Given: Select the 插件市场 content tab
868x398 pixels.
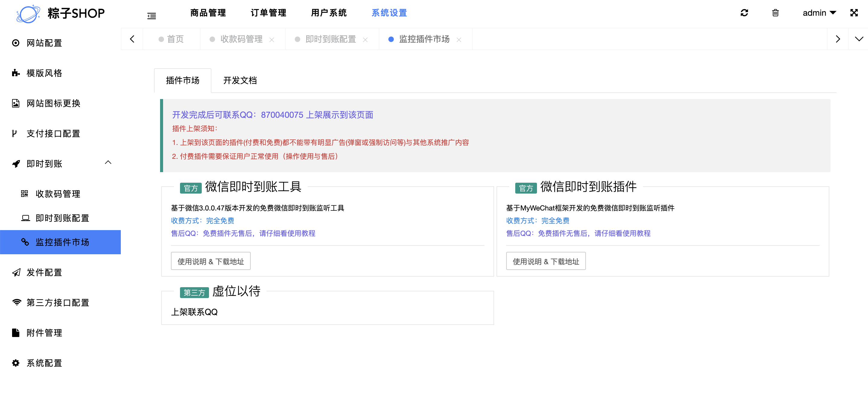Looking at the screenshot, I should 183,81.
